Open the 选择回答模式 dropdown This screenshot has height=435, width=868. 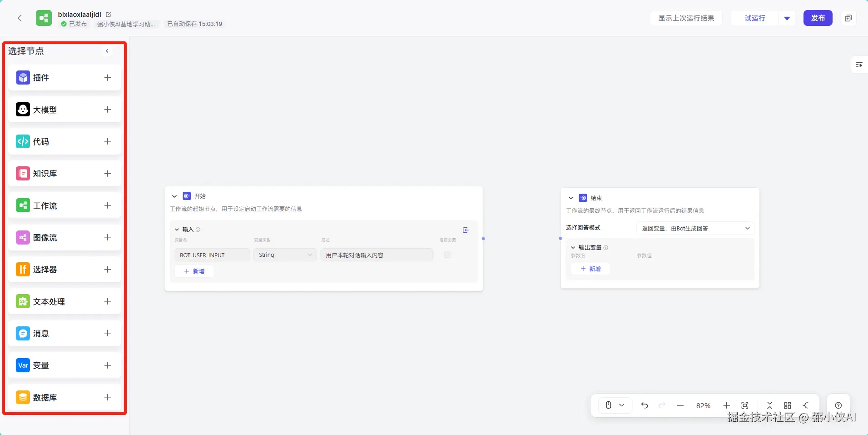point(695,228)
